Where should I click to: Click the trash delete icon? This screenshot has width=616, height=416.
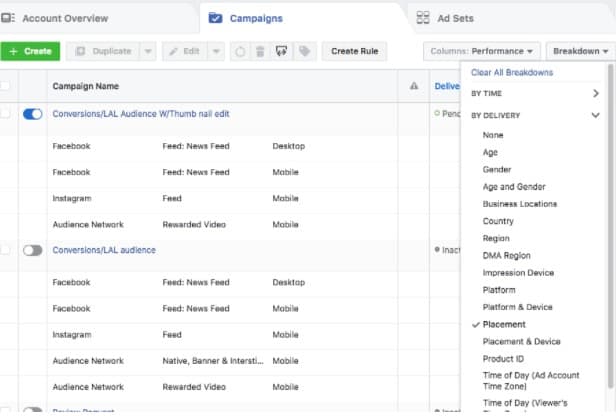[x=260, y=51]
